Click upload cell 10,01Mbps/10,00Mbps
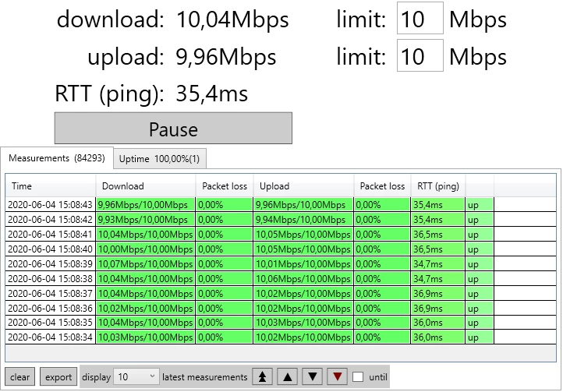The width and height of the screenshot is (563, 392). pyautogui.click(x=303, y=264)
